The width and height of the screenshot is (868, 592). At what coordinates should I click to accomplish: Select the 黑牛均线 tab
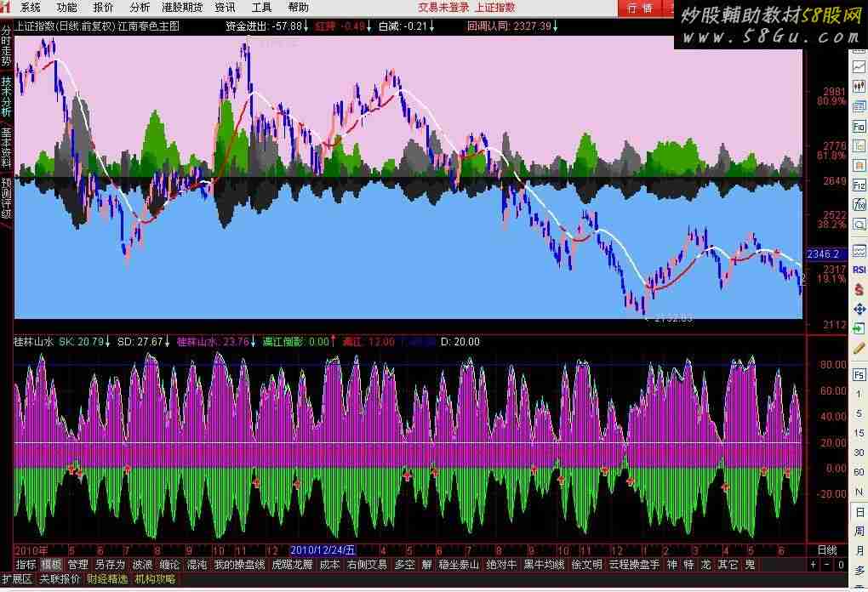[x=544, y=564]
